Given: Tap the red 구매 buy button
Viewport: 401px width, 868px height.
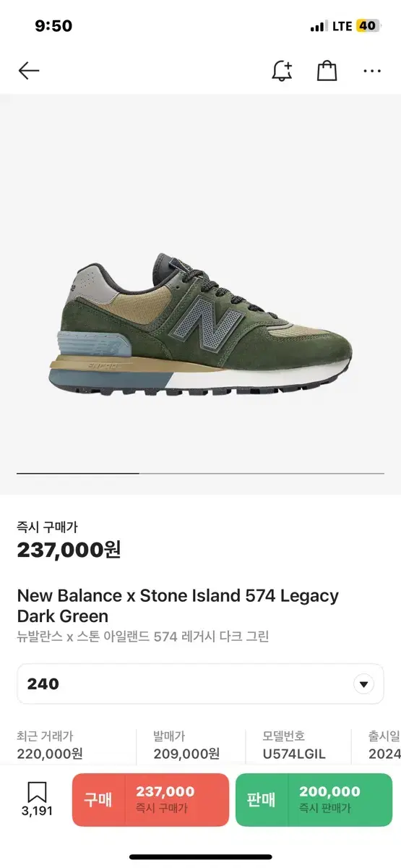Looking at the screenshot, I should click(150, 800).
